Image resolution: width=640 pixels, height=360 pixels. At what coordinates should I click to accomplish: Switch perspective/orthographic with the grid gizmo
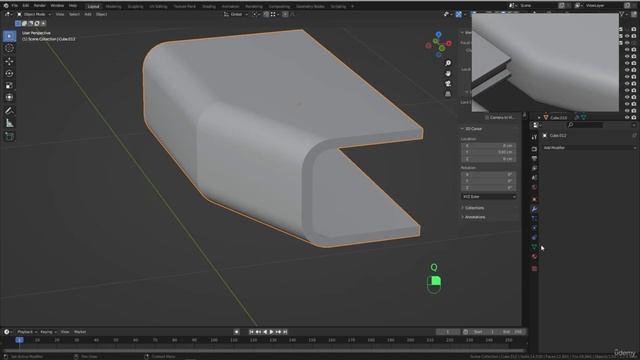448,94
